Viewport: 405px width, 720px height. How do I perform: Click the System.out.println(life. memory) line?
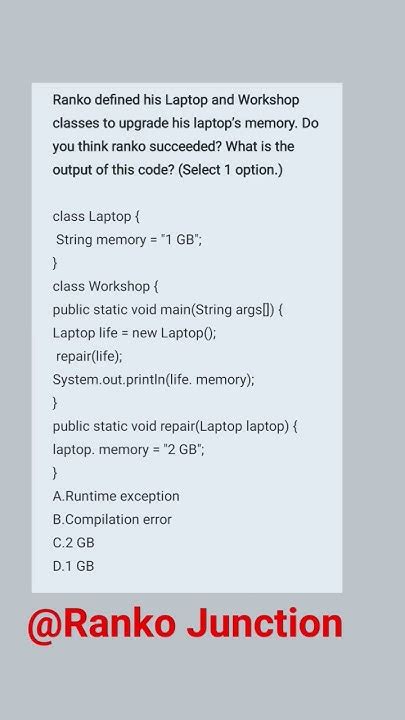point(153,380)
